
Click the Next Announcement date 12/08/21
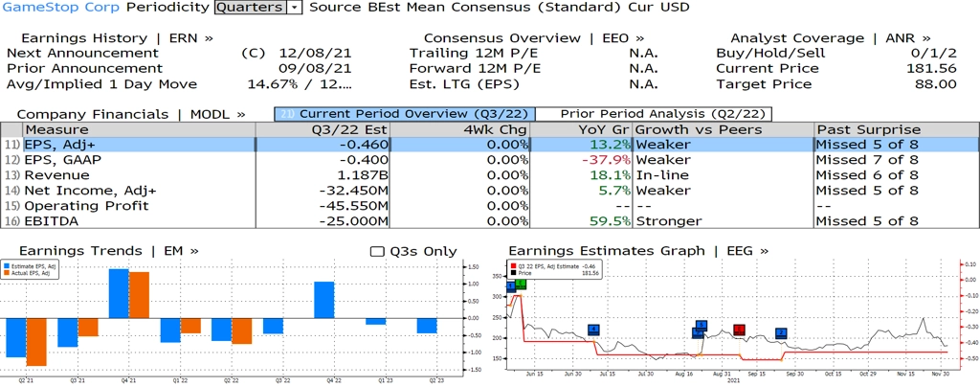(316, 53)
